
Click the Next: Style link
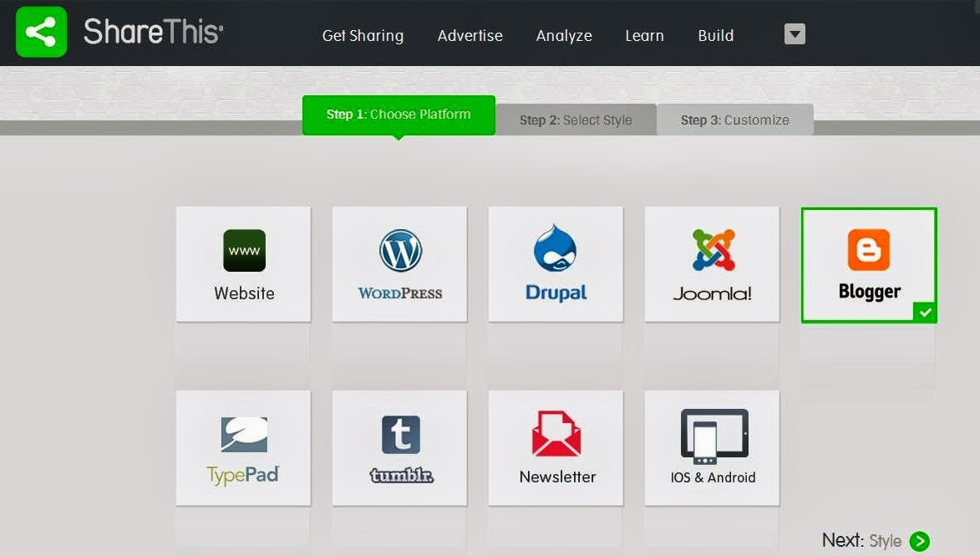[x=866, y=541]
